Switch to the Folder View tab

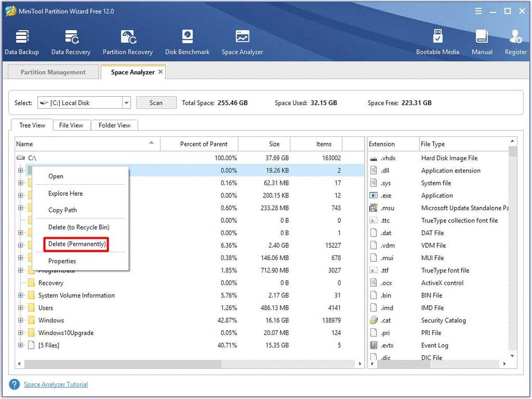tap(114, 126)
